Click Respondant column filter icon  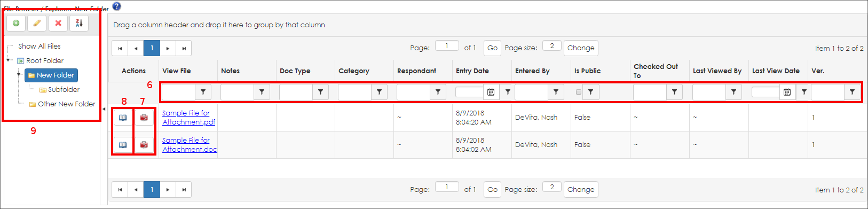coord(438,92)
